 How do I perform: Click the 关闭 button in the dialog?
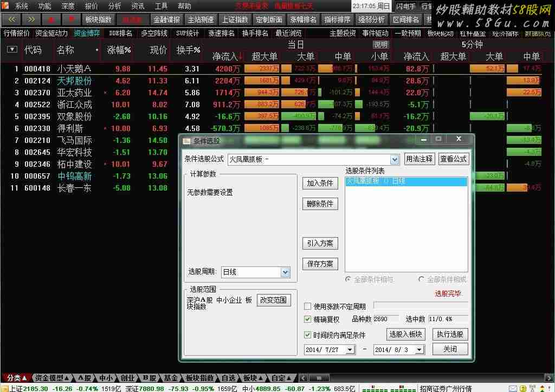coord(450,349)
